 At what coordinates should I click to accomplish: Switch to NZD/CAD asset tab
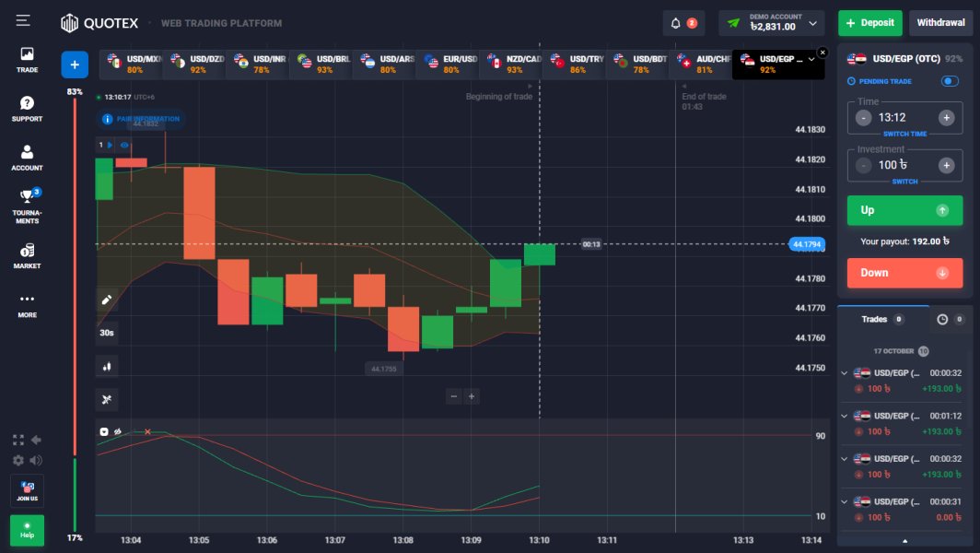tap(510, 64)
